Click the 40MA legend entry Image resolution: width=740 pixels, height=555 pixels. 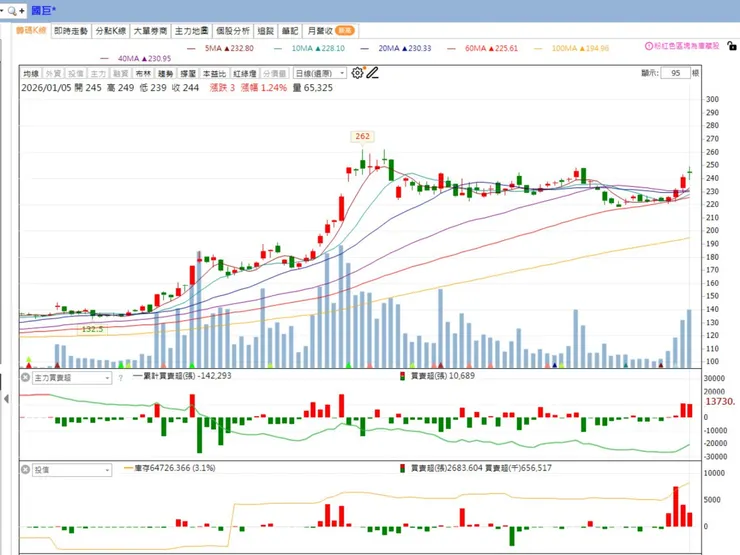coord(135,59)
